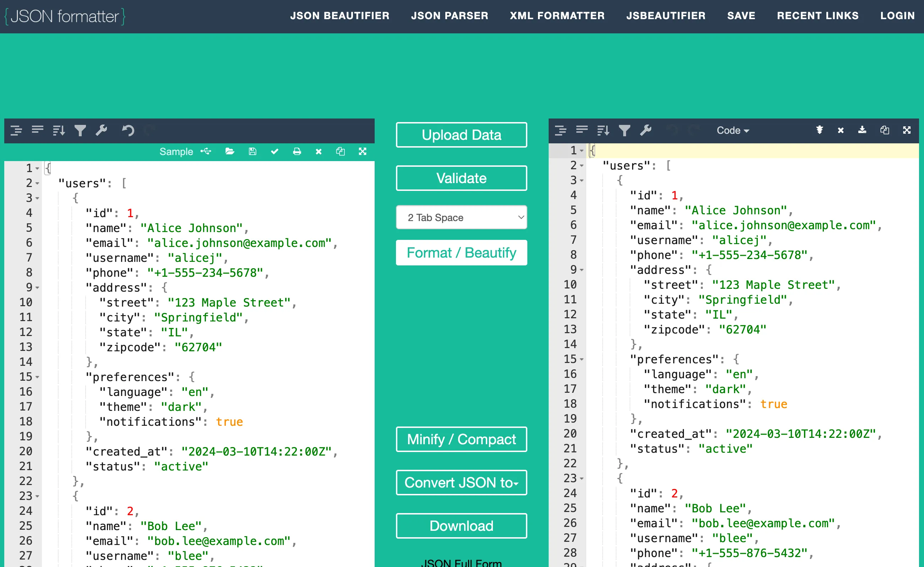Image resolution: width=924 pixels, height=567 pixels.
Task: Open XML FORMATTER in top navigation
Action: (557, 16)
